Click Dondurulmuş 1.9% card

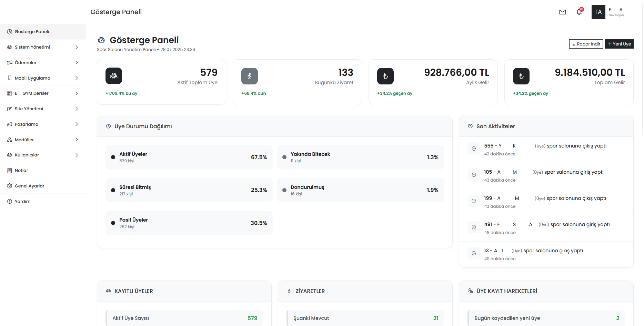(x=360, y=190)
